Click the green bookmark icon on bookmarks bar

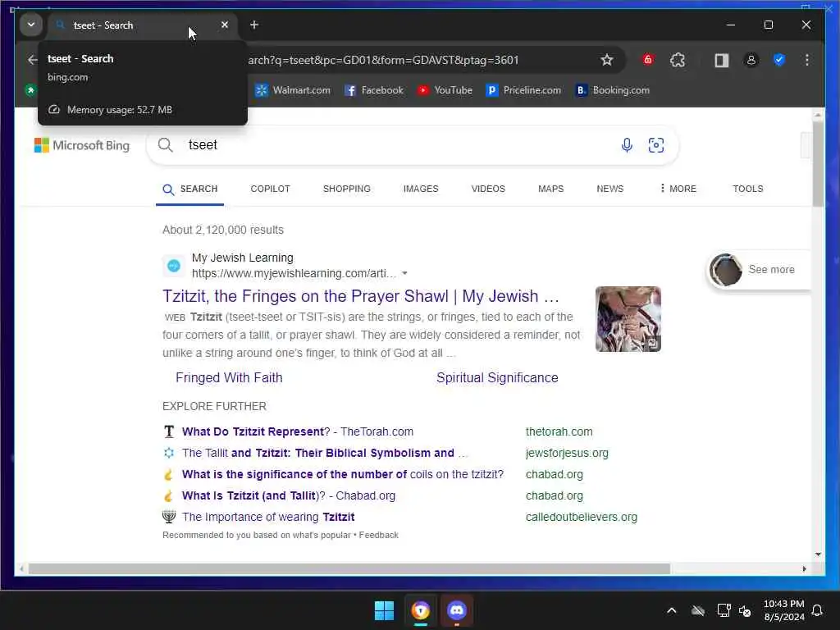[x=30, y=90]
